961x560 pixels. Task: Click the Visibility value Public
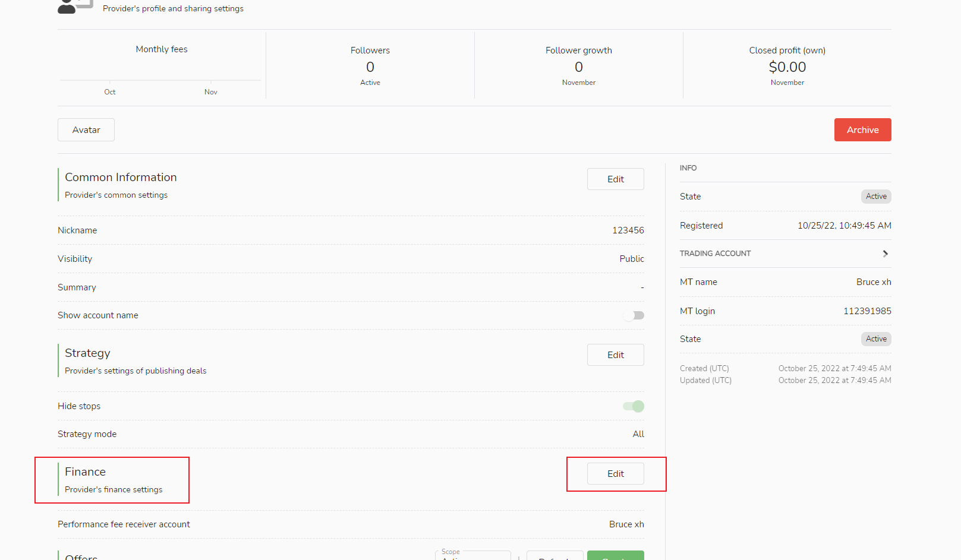point(631,259)
